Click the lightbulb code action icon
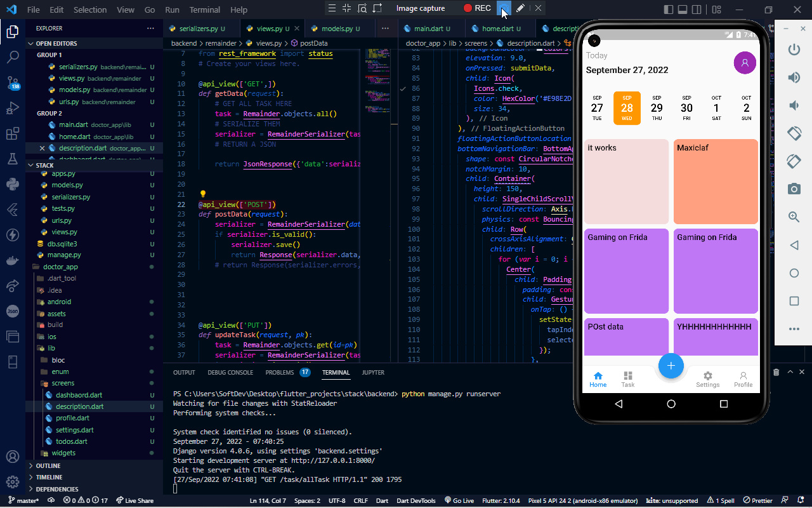 click(x=203, y=194)
